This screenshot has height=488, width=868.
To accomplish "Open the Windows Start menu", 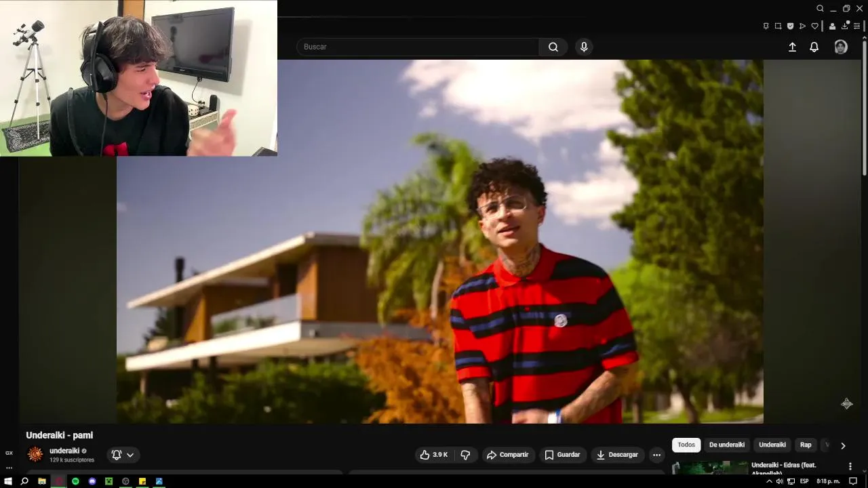I will point(8,481).
